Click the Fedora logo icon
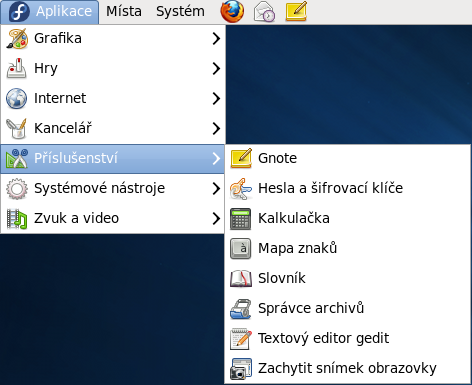The height and width of the screenshot is (385, 472). (19, 12)
